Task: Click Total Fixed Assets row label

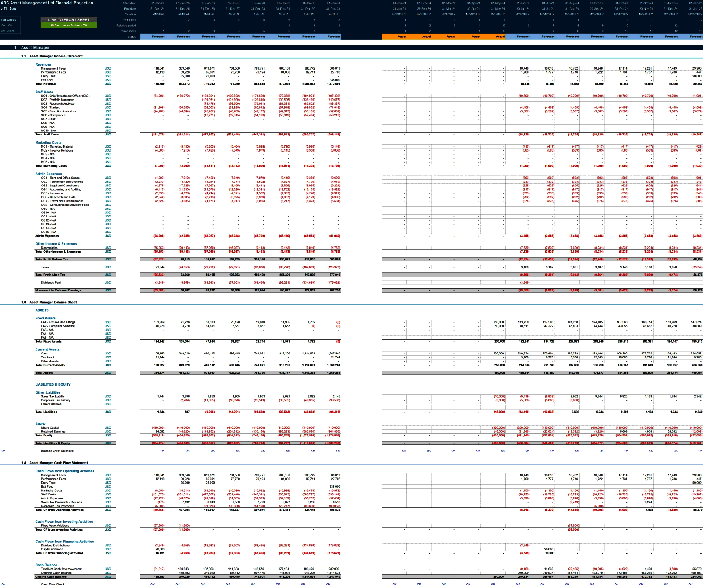Action: [x=48, y=342]
